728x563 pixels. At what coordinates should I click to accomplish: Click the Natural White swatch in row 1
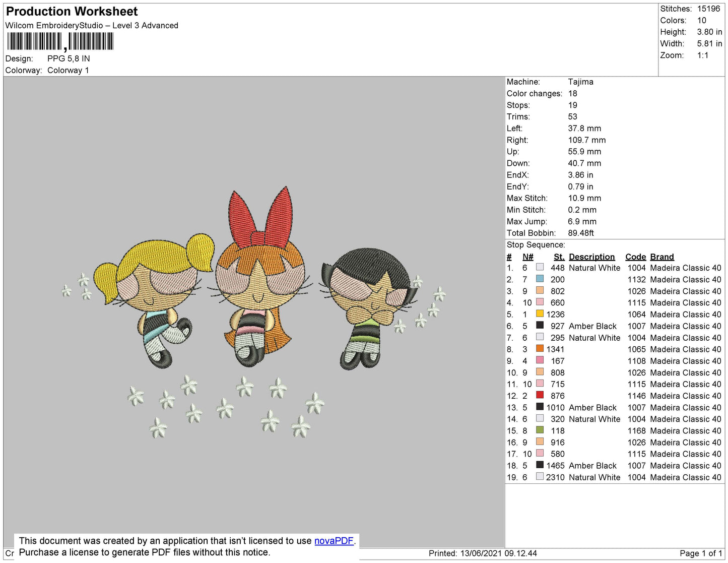point(540,267)
